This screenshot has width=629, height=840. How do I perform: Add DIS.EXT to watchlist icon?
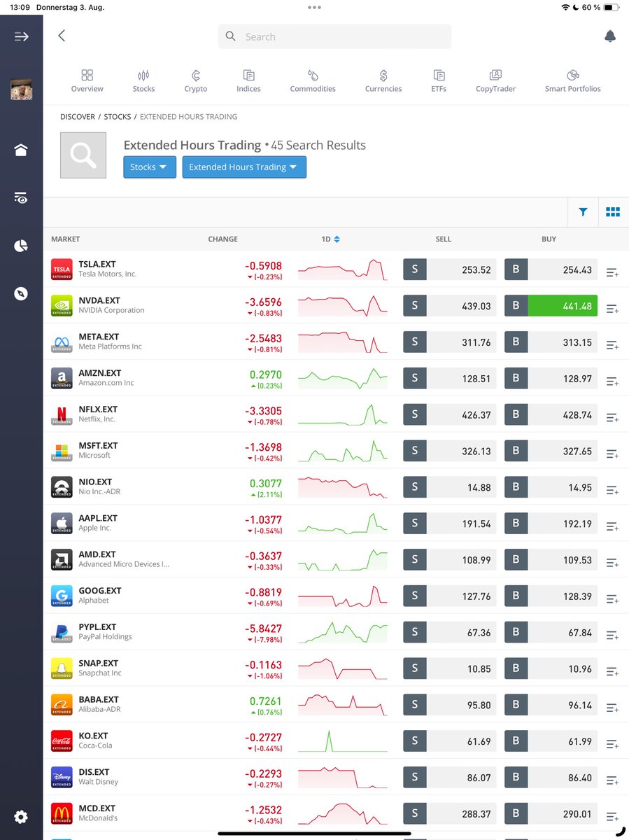(x=612, y=780)
